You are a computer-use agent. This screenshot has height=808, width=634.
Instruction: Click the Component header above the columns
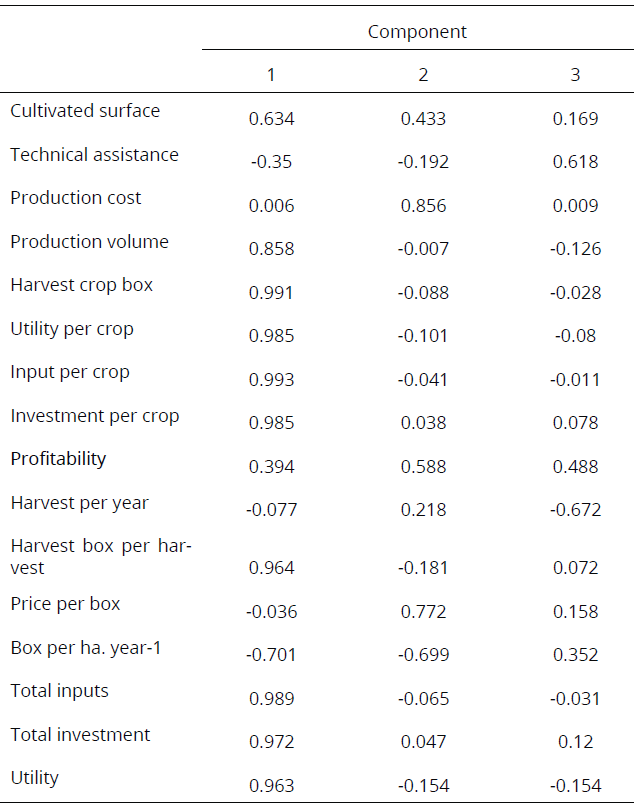417,31
